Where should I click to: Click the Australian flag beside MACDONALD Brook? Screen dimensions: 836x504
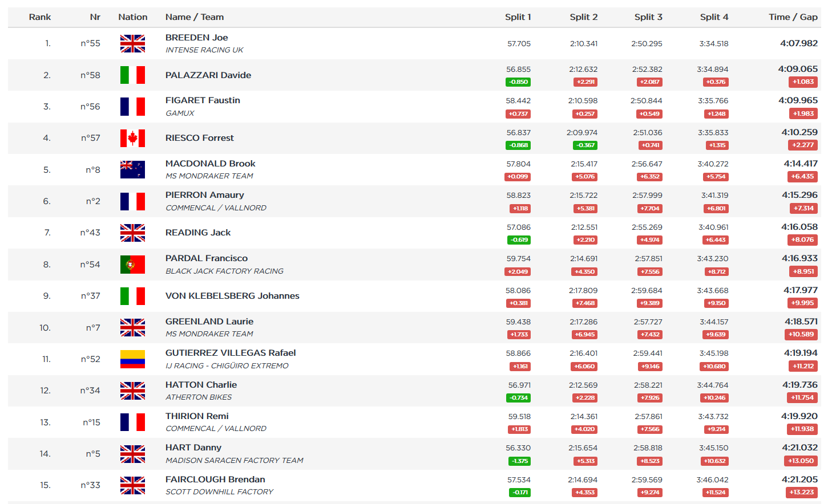pyautogui.click(x=132, y=170)
